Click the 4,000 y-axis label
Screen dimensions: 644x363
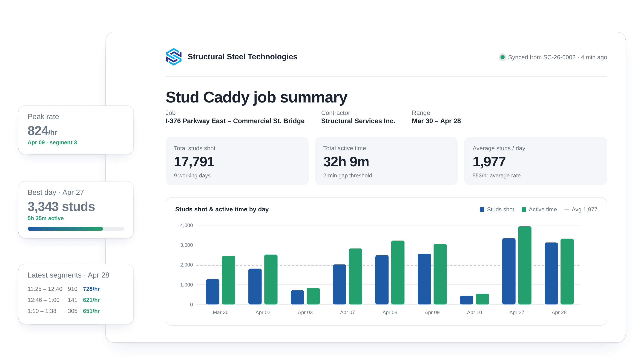(x=187, y=225)
